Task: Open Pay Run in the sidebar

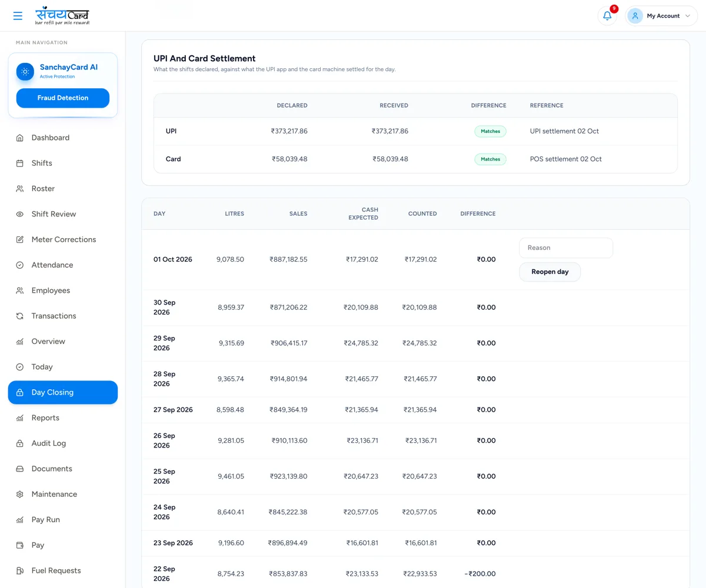Action: click(x=63, y=520)
